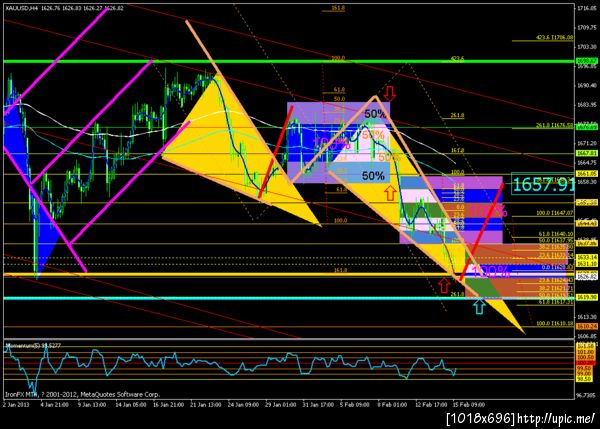Click the 5 Feb 09:00 time label

354,405
